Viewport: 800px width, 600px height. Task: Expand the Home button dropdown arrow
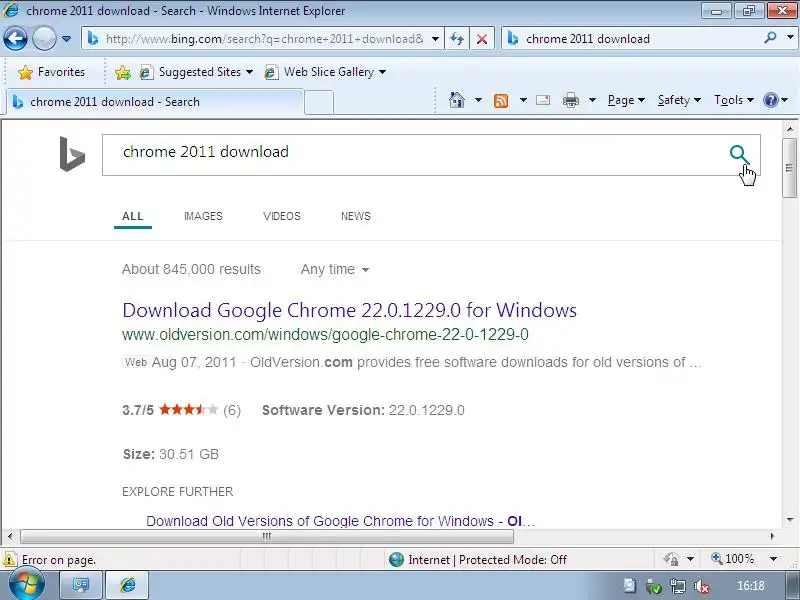point(478,100)
